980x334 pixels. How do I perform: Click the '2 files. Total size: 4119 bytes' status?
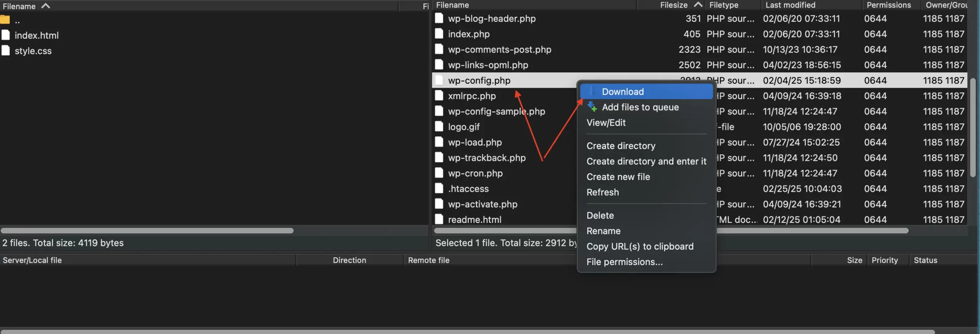point(63,243)
